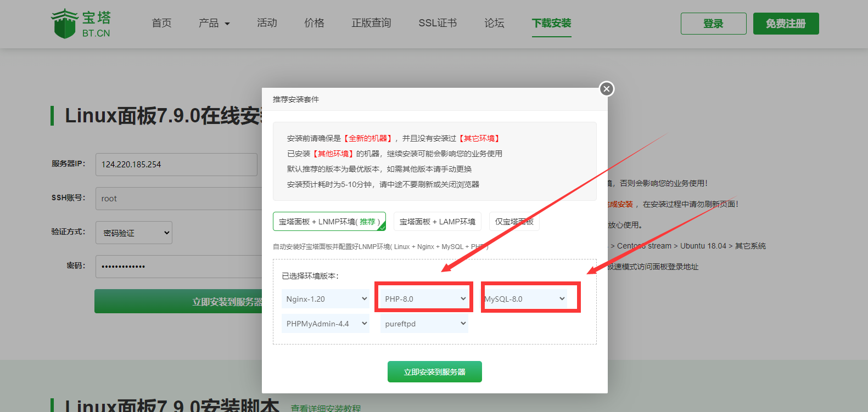Open the 正版查询 page
The width and height of the screenshot is (868, 412).
[x=371, y=23]
